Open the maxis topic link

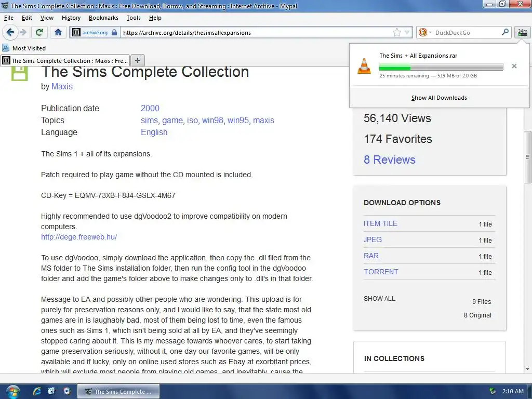263,121
